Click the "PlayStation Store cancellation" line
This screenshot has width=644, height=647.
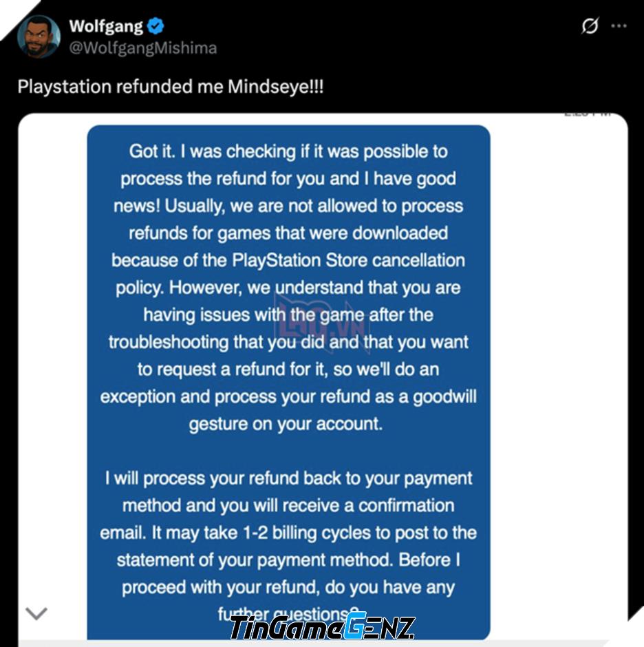[x=288, y=260]
